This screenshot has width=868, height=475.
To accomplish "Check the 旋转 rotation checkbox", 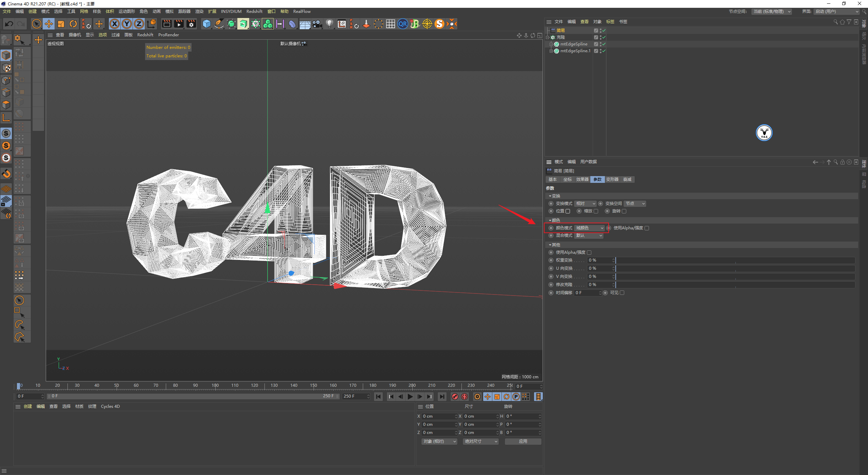I will click(x=624, y=211).
